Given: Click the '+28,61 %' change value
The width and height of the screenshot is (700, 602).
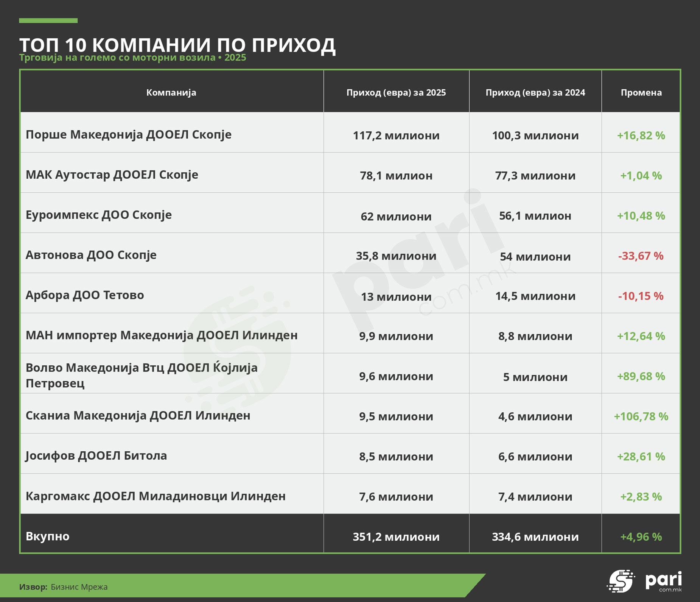Looking at the screenshot, I should point(641,457).
